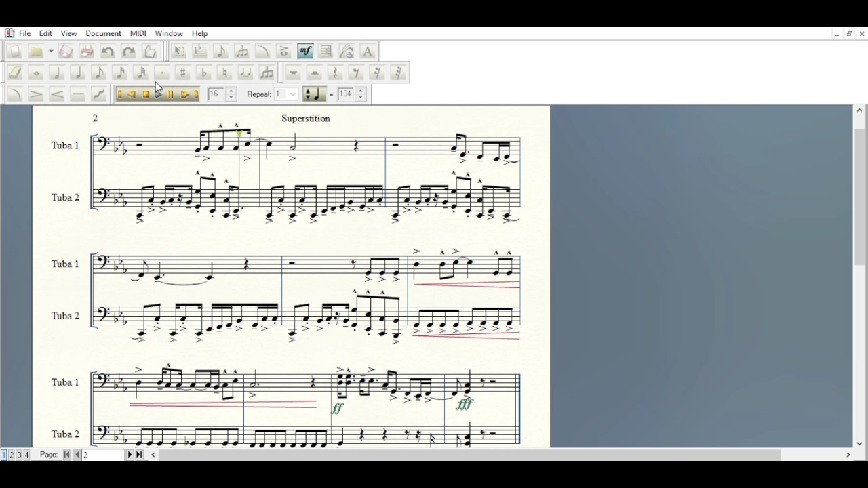The image size is (868, 488).
Task: Open the Window menu
Action: [x=169, y=33]
